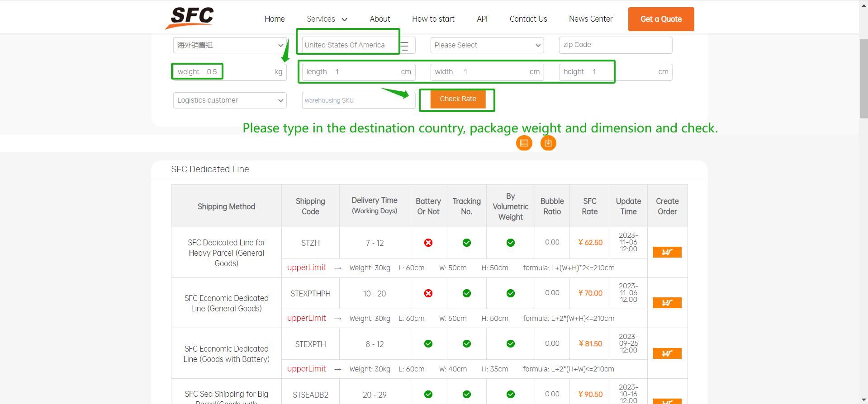Click battery green check in STEXPTH row
Image resolution: width=868 pixels, height=404 pixels.
[x=428, y=344]
